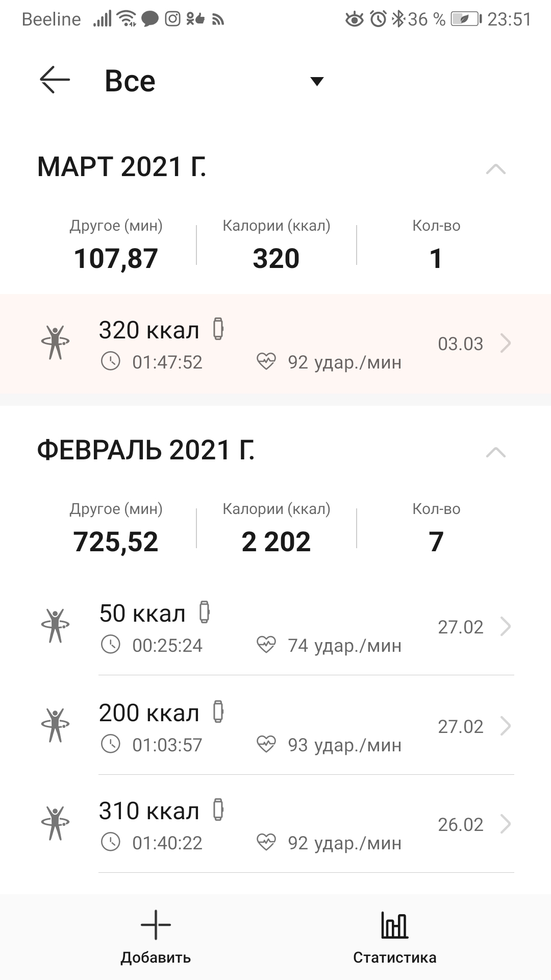Open the Статистика bar chart icon

click(394, 925)
